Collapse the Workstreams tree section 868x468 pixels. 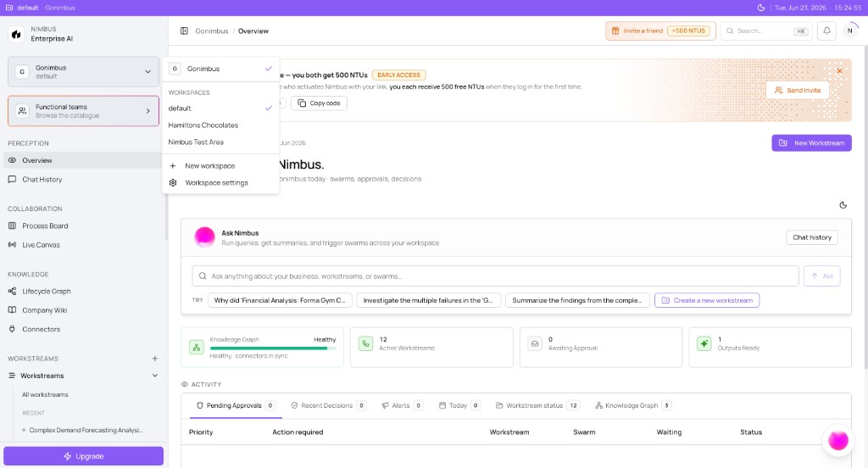(x=155, y=376)
